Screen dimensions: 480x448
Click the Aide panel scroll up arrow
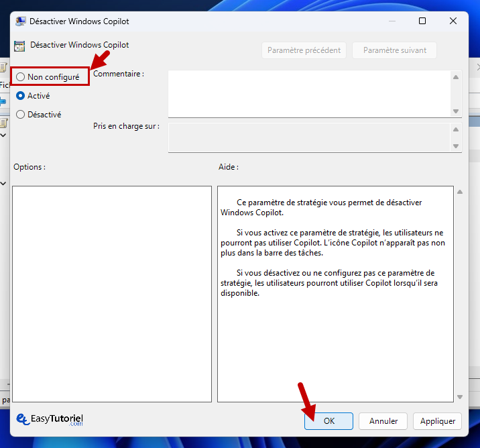(x=460, y=192)
